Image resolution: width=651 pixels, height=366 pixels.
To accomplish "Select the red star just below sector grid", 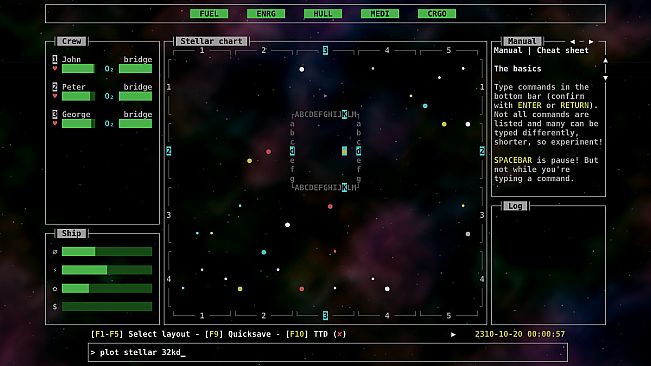I will 330,206.
